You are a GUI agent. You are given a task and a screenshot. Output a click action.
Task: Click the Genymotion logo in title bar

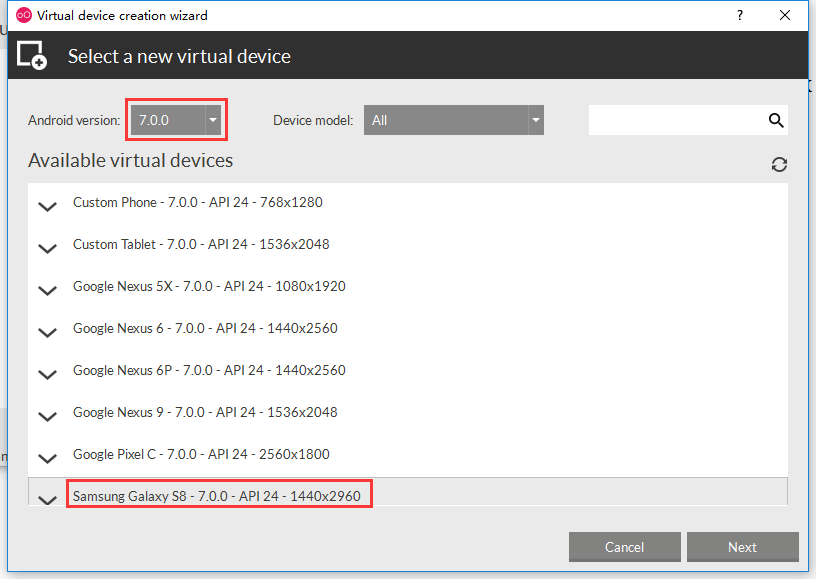pyautogui.click(x=24, y=15)
